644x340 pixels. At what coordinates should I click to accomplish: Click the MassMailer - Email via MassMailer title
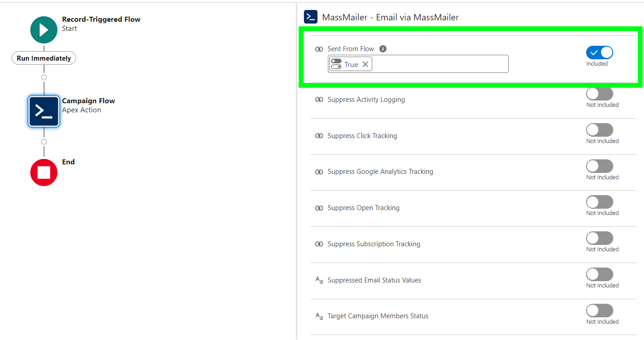[390, 18]
